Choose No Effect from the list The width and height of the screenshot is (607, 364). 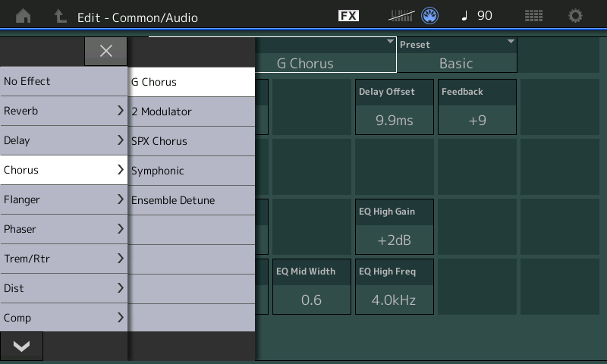point(64,81)
